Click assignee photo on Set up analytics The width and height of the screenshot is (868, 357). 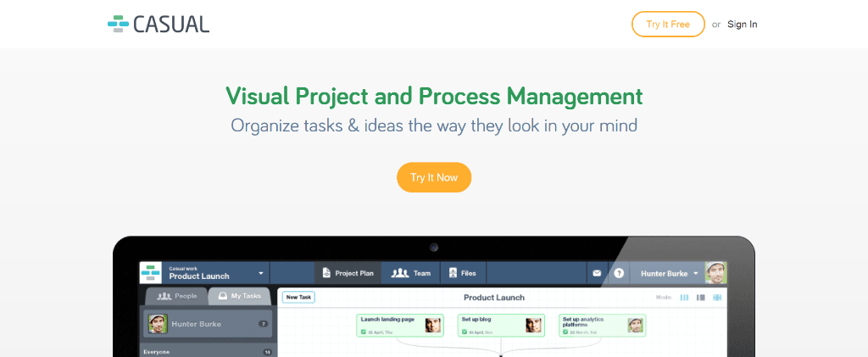[x=636, y=326]
